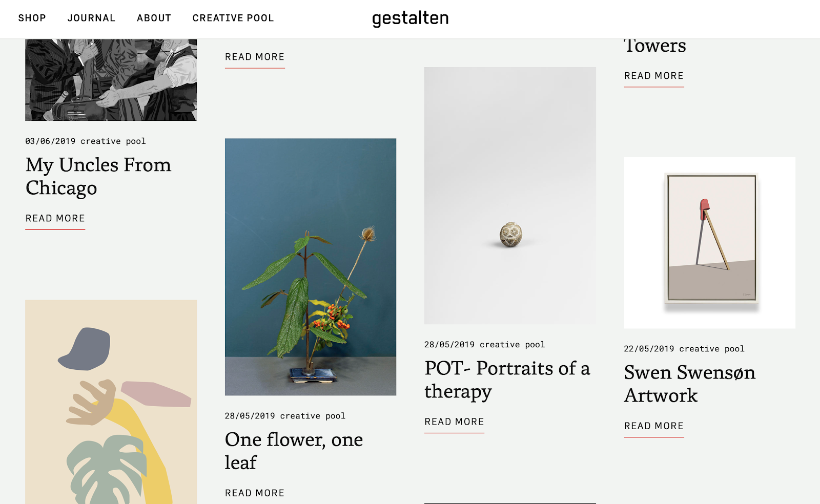Click READ MORE under One flower, one leaf
The height and width of the screenshot is (504, 820).
tap(255, 493)
